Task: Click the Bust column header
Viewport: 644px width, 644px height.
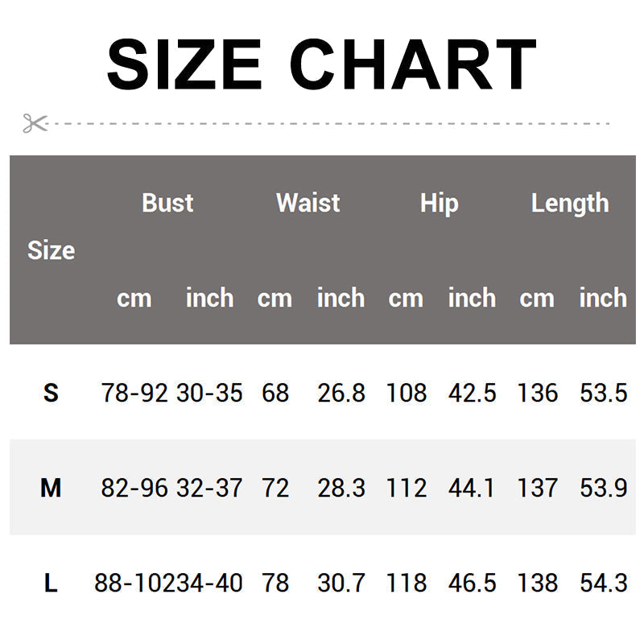Action: 167,203
